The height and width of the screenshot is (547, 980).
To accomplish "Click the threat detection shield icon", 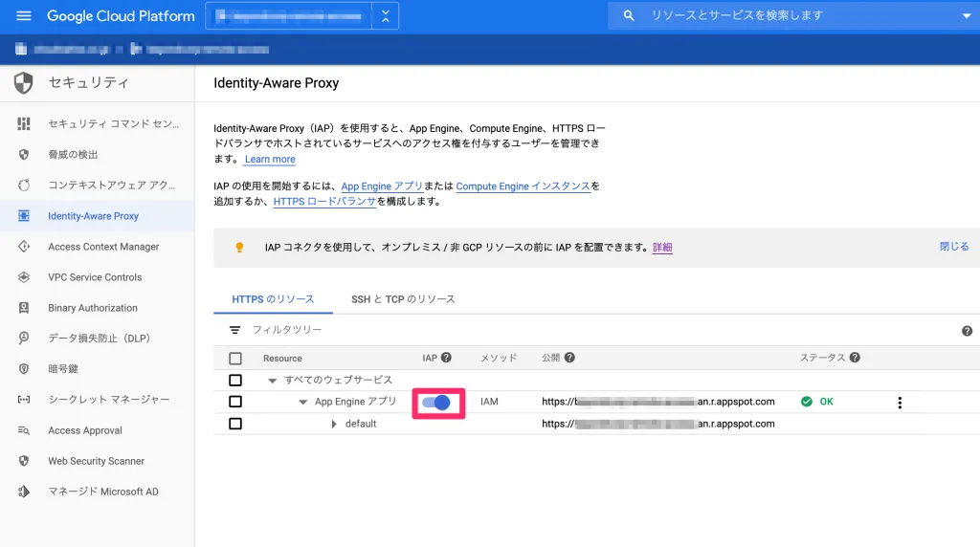I will coord(24,154).
